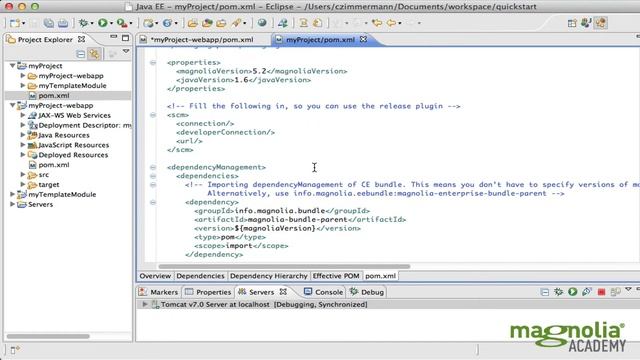Click the Back navigation arrow icon
The height and width of the screenshot is (360, 640).
click(391, 23)
